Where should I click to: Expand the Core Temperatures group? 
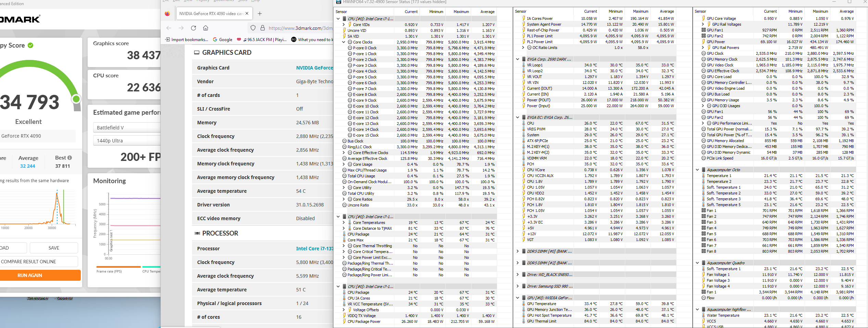tap(344, 223)
